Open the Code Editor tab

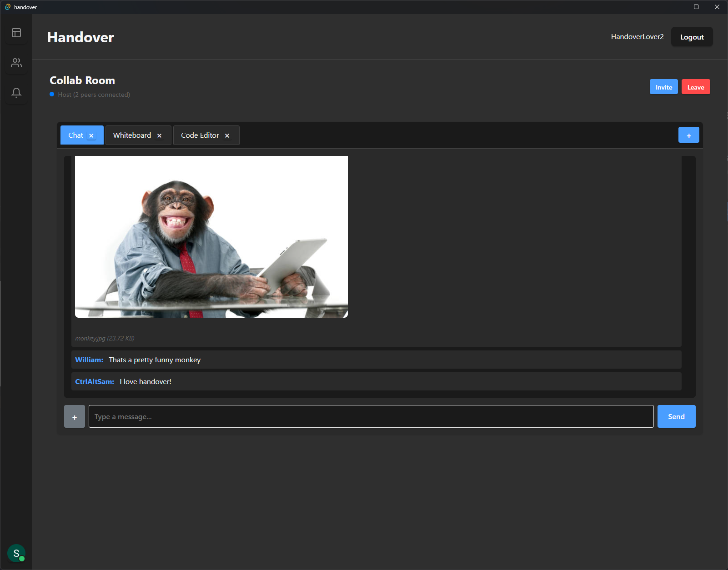point(200,135)
